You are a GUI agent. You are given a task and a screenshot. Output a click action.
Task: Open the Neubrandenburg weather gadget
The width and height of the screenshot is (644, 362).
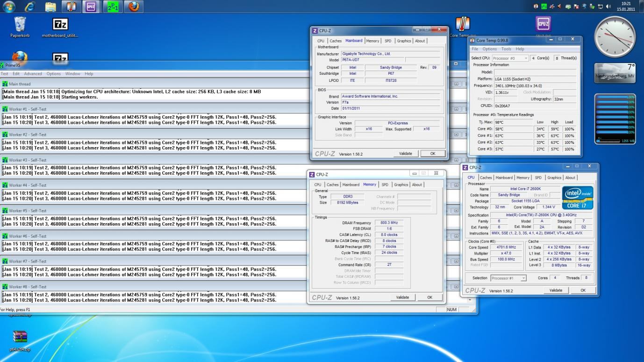(615, 73)
